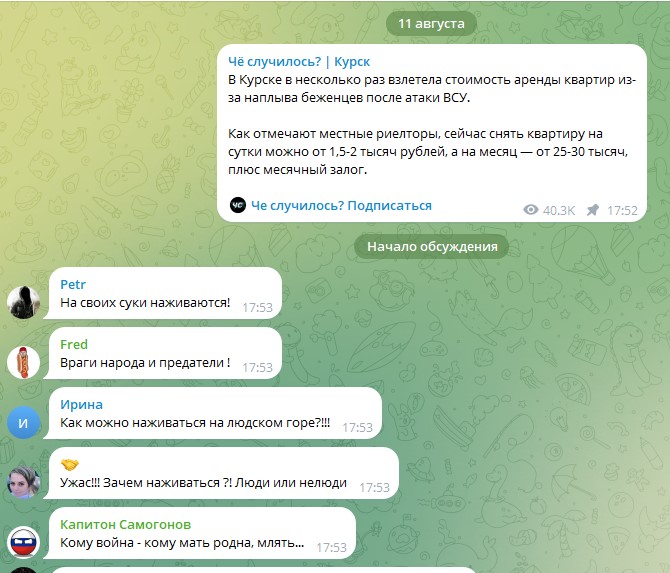This screenshot has width=670, height=573.
Task: Click the username Капитон Самогонов
Action: pos(126,524)
